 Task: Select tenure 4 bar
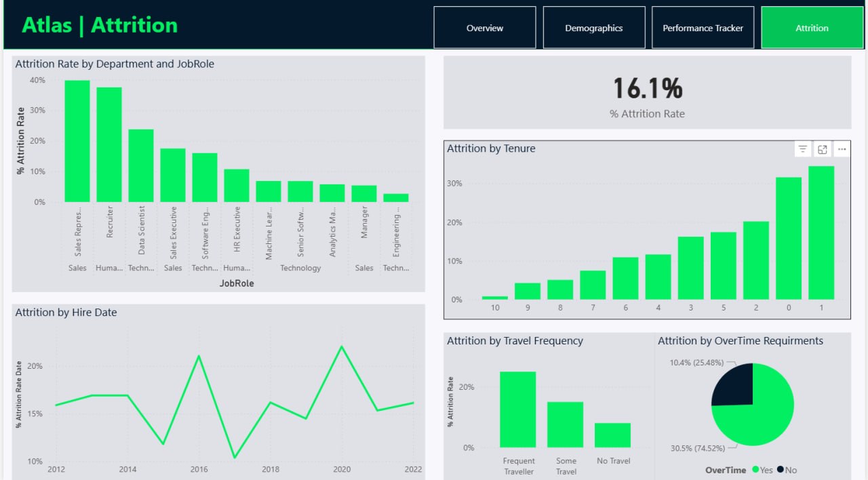[x=658, y=277]
